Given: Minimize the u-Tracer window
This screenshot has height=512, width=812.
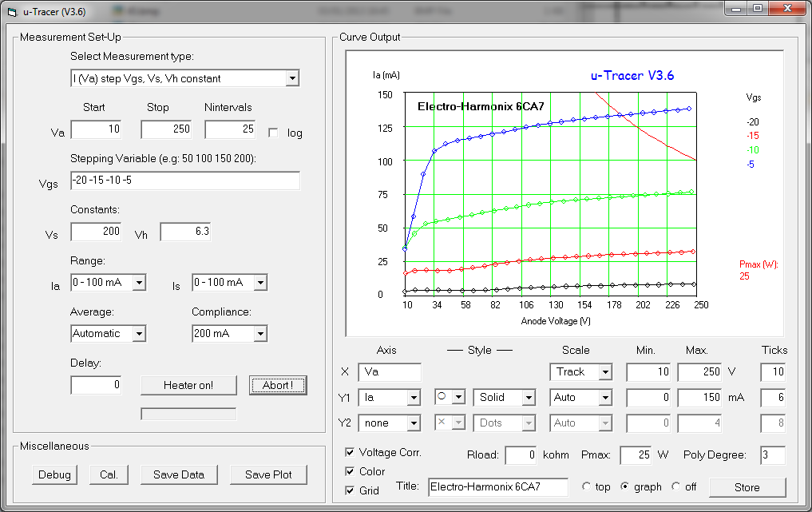Looking at the screenshot, I should [736, 9].
